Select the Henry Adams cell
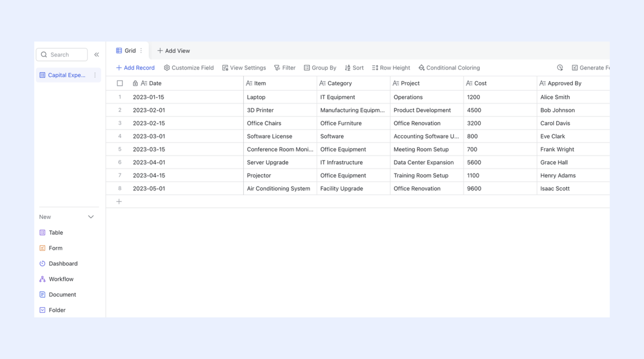The height and width of the screenshot is (359, 644). (573, 175)
